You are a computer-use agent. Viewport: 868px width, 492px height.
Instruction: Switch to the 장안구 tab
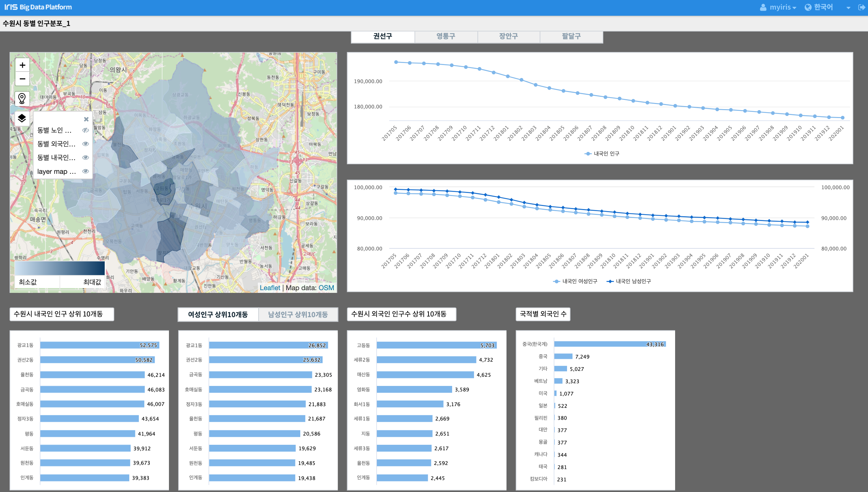509,37
